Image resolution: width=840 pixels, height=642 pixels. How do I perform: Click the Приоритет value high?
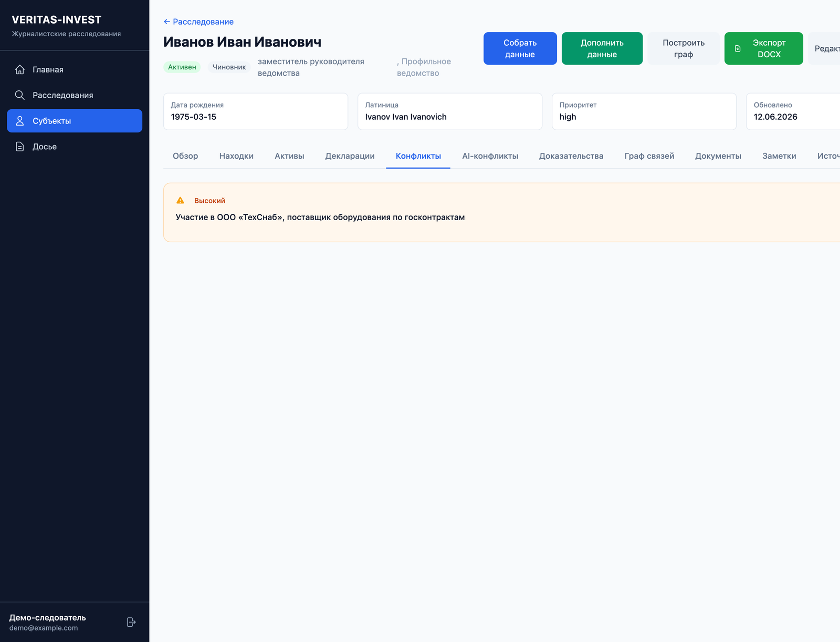pyautogui.click(x=568, y=117)
